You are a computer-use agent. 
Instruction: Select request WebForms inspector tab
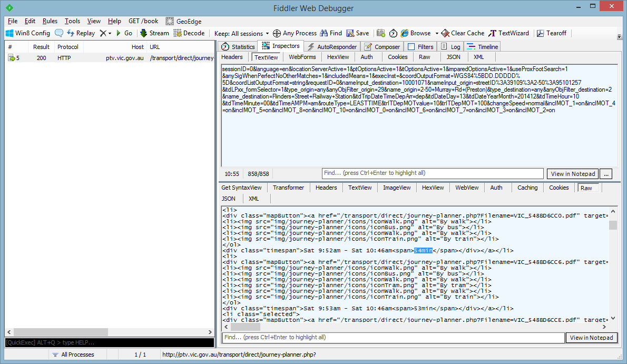pyautogui.click(x=302, y=57)
